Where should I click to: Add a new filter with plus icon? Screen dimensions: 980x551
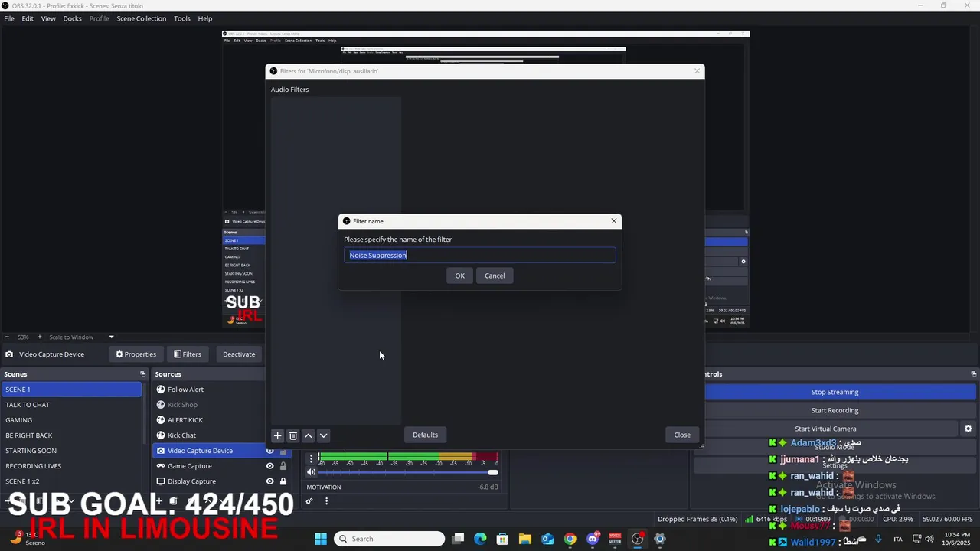point(278,435)
